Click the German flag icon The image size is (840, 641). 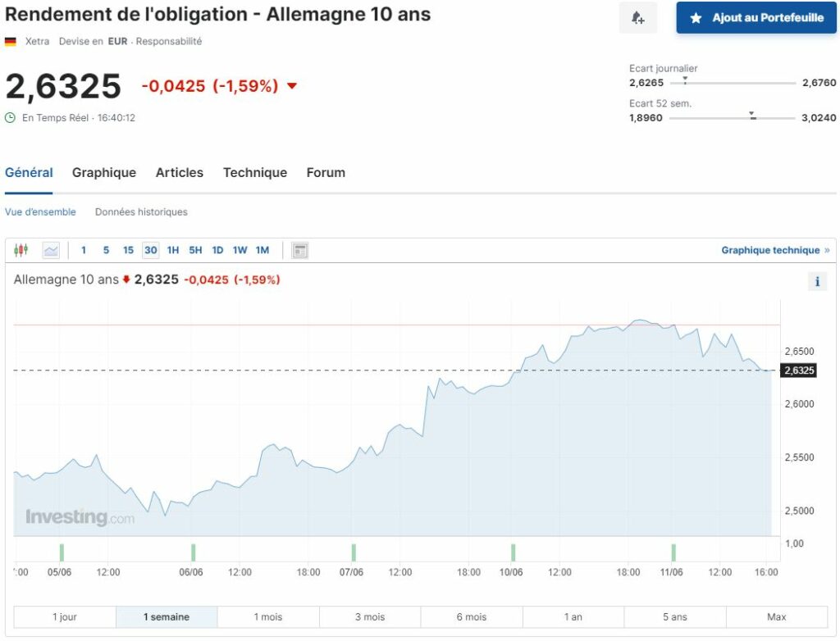pyautogui.click(x=11, y=41)
